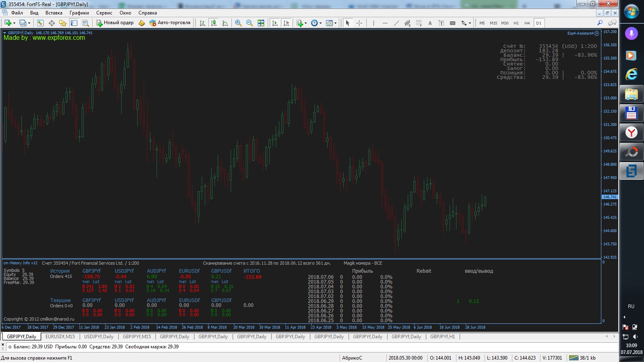The width and height of the screenshot is (644, 362).
Task: Switch chart to H4 timeframe
Action: coord(527,23)
